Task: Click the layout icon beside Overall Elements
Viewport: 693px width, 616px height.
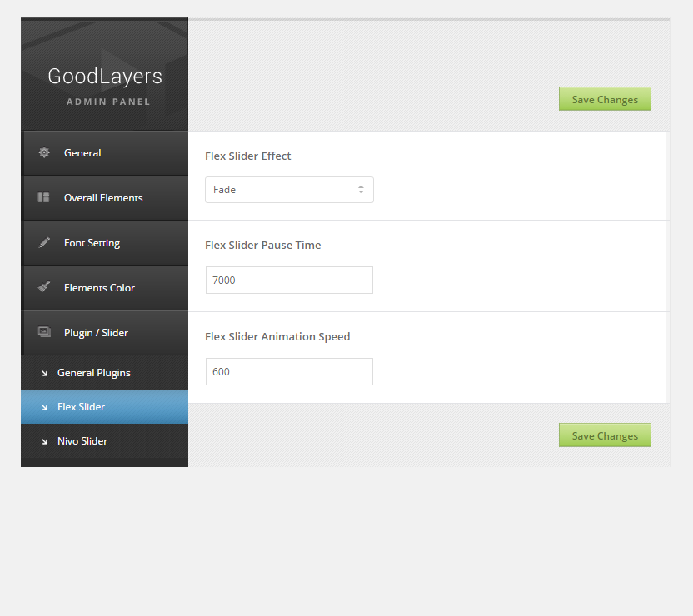Action: [44, 198]
